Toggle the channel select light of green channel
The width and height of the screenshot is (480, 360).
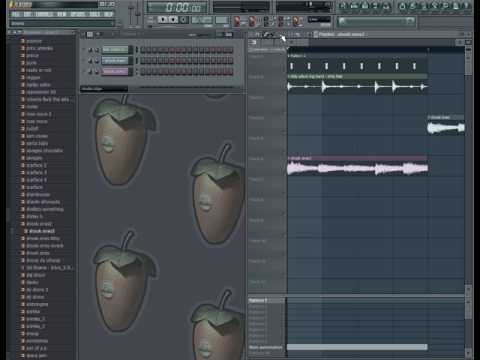click(136, 50)
